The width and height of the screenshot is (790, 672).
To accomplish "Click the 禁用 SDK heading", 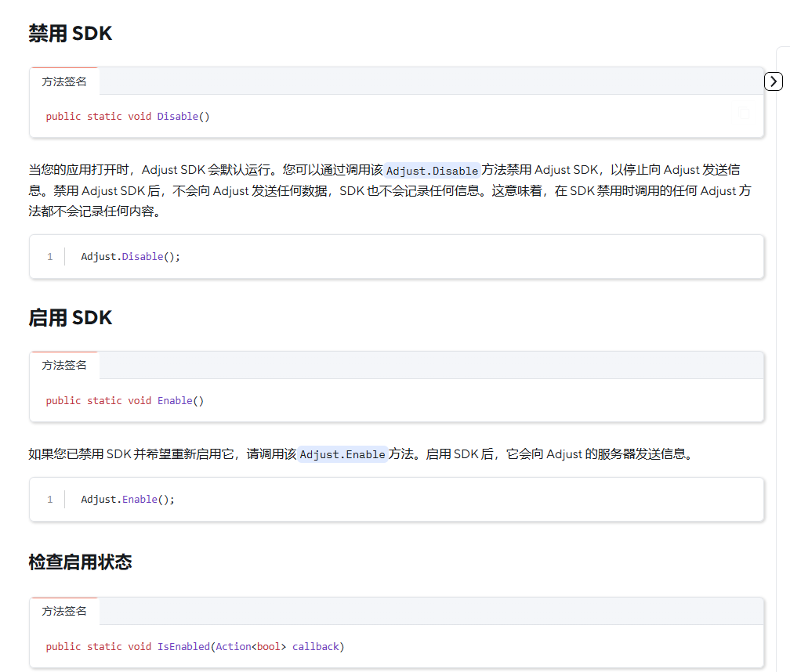I will coord(70,33).
